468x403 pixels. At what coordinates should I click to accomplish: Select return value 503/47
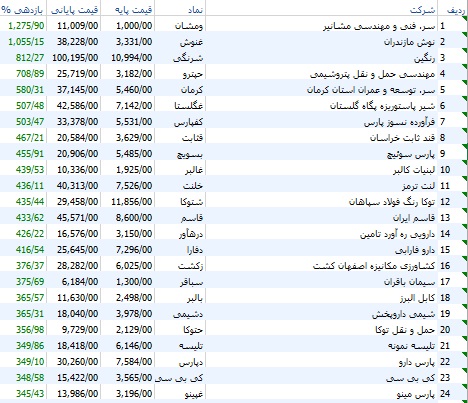(x=30, y=122)
